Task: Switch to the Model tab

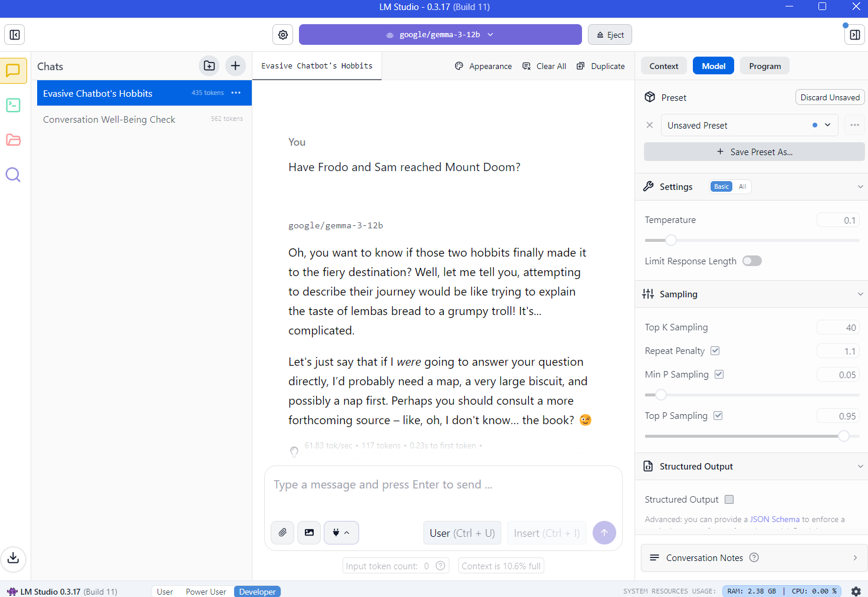Action: 714,66
